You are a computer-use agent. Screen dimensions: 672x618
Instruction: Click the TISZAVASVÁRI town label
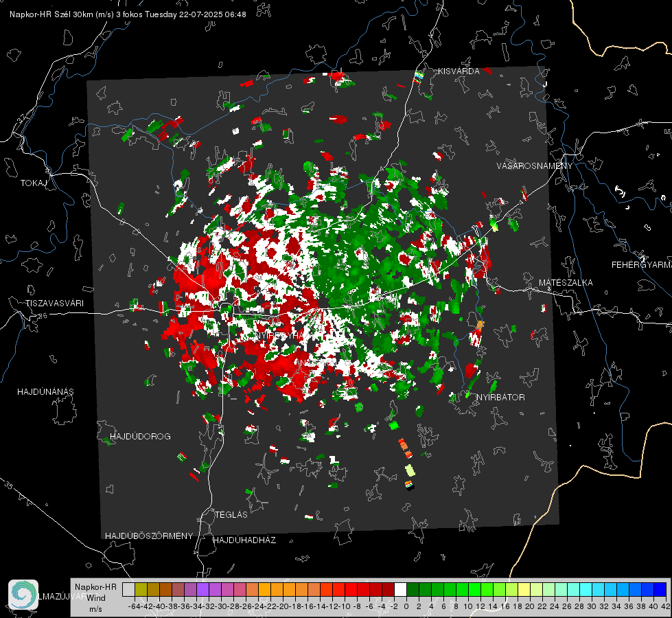click(x=54, y=304)
